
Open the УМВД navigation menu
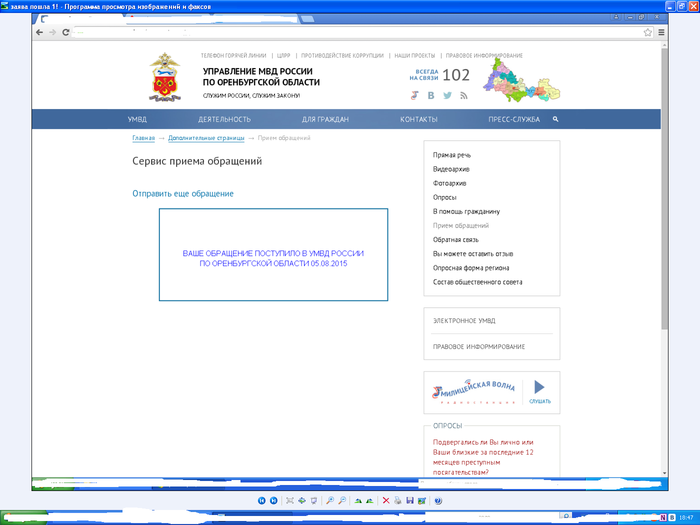click(x=137, y=119)
